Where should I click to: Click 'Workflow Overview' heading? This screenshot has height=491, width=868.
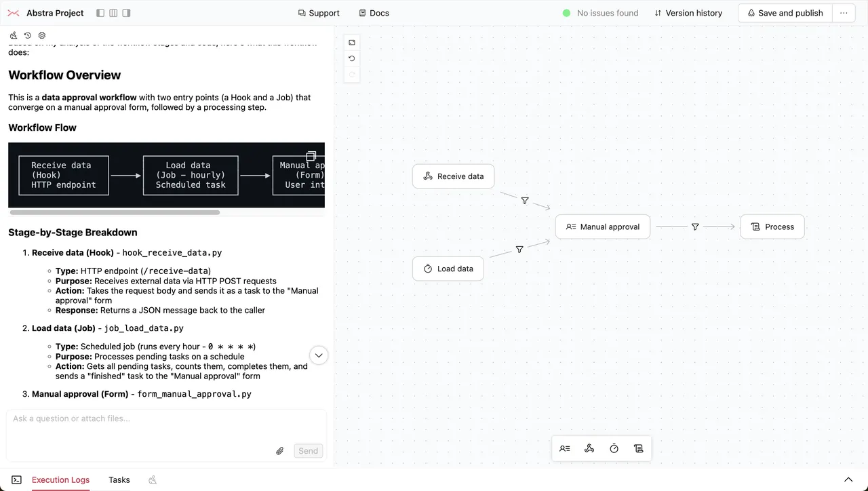pyautogui.click(x=64, y=75)
